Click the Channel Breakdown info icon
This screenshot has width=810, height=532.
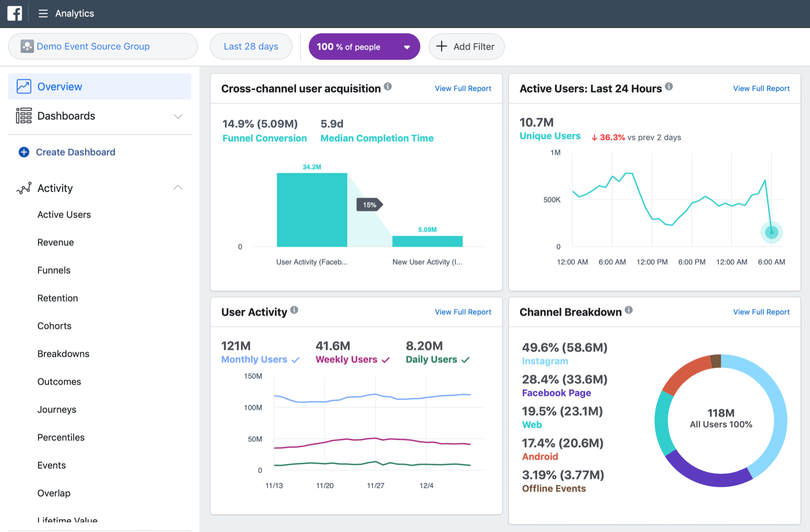[629, 309]
